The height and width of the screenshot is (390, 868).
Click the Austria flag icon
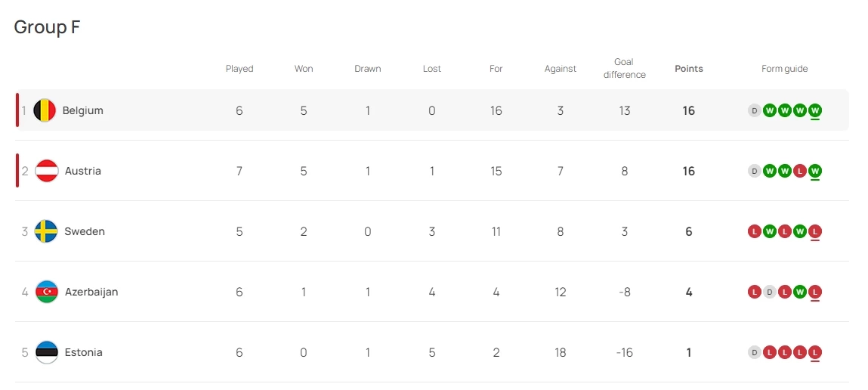pos(47,171)
